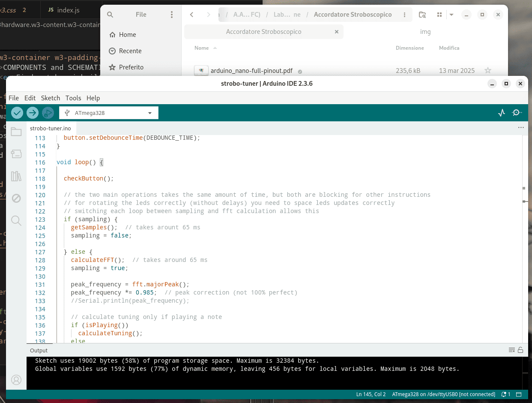This screenshot has width=532, height=403.
Task: Star the arduino_nano-full-pinout.pdf file
Action: [x=487, y=71]
